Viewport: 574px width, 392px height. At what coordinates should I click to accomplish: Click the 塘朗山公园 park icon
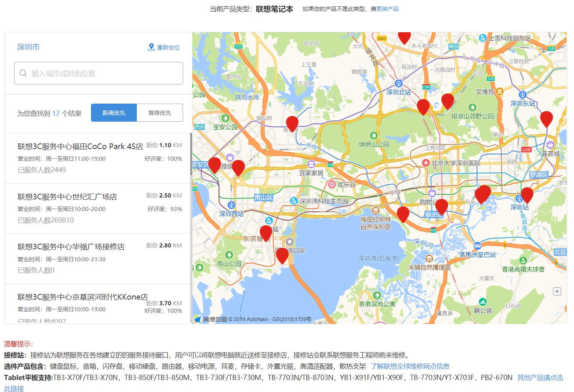pos(373,135)
